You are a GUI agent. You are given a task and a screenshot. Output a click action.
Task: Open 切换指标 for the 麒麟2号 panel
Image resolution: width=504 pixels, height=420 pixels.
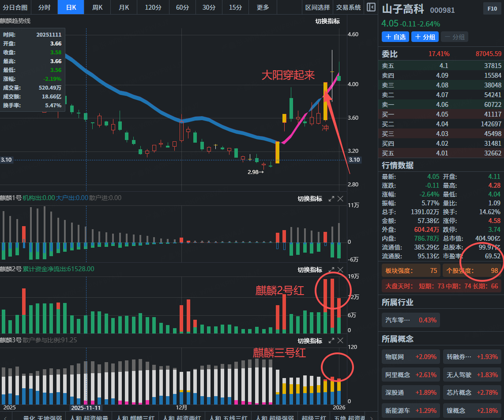(310, 270)
